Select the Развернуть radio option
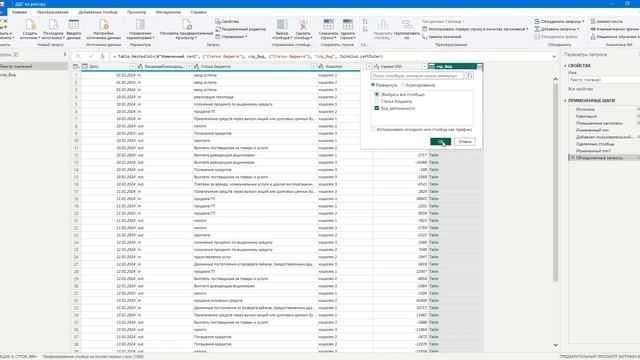The width and height of the screenshot is (640, 360). [373, 85]
